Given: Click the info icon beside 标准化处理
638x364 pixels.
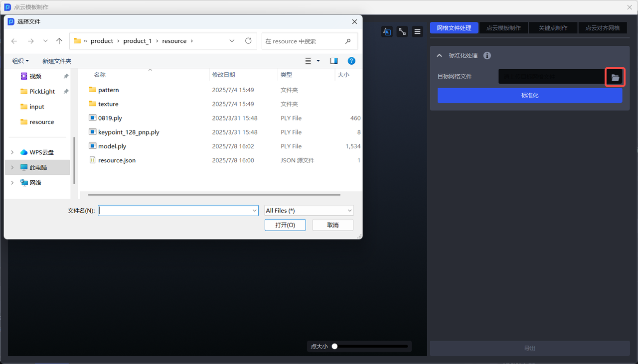Looking at the screenshot, I should tap(487, 56).
